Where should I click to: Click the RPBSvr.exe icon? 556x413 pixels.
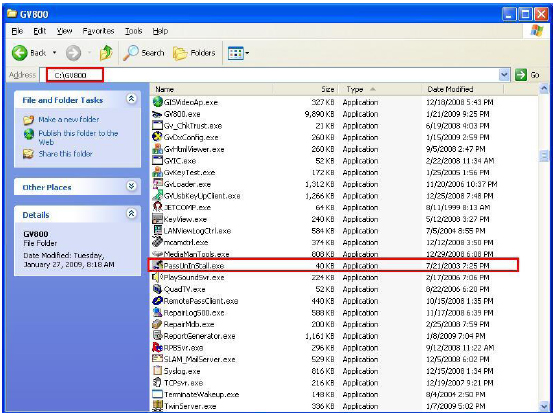pos(157,347)
